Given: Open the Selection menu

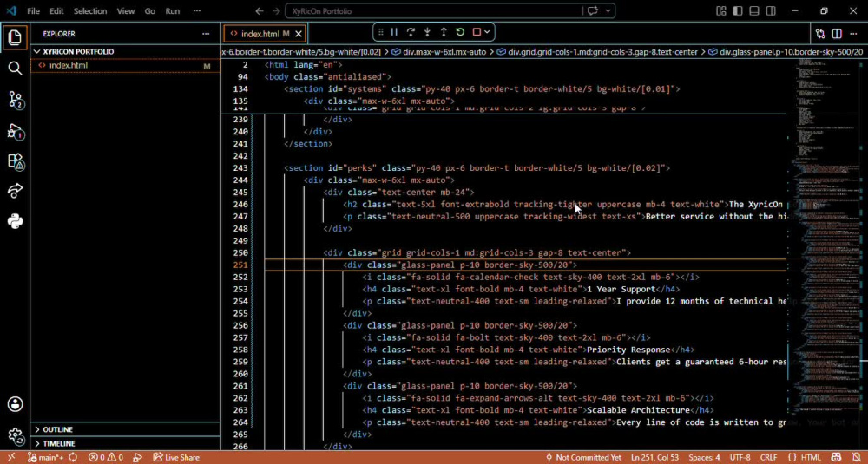Looking at the screenshot, I should coord(91,11).
